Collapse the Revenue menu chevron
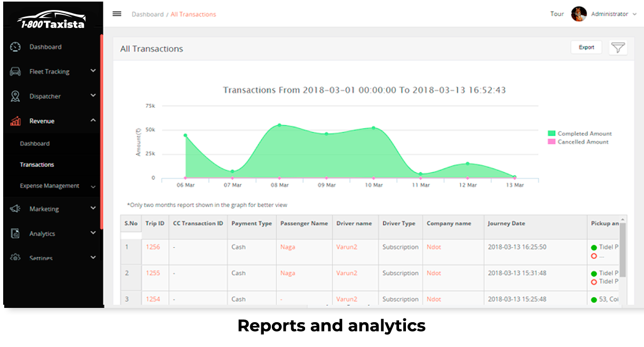The height and width of the screenshot is (347, 644). click(93, 120)
